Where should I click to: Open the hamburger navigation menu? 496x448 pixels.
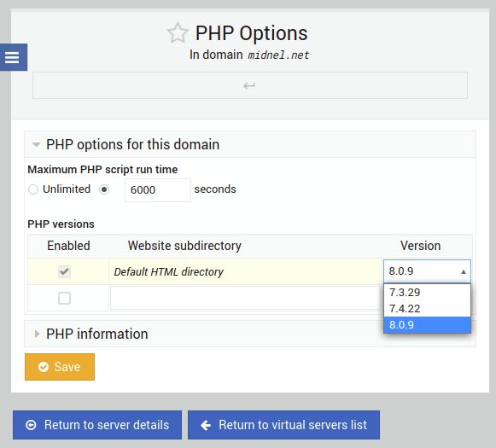coord(13,57)
